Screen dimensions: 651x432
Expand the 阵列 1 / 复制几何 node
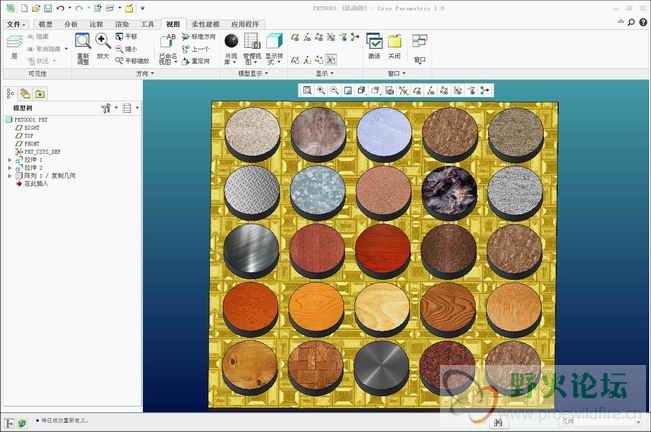(10, 176)
